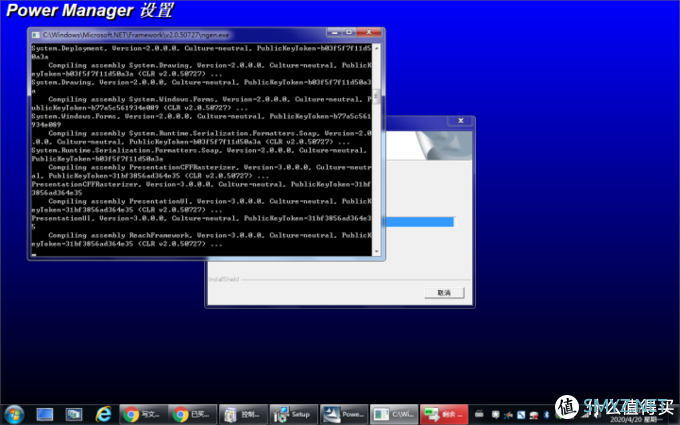Image resolution: width=680 pixels, height=425 pixels.
Task: Open the red file transfer taskbar button
Action: point(444,415)
